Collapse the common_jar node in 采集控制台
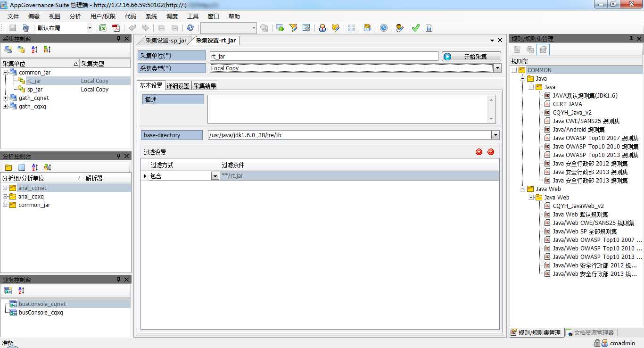 (x=6, y=73)
